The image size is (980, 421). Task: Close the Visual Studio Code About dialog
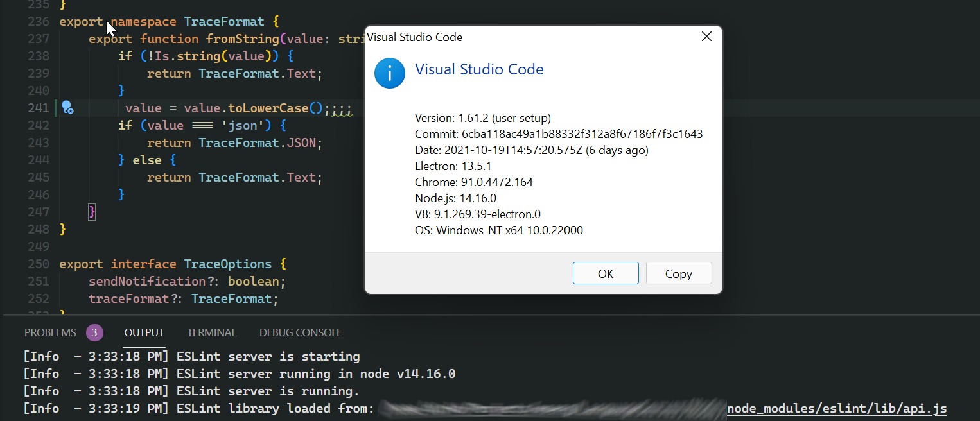pos(706,37)
